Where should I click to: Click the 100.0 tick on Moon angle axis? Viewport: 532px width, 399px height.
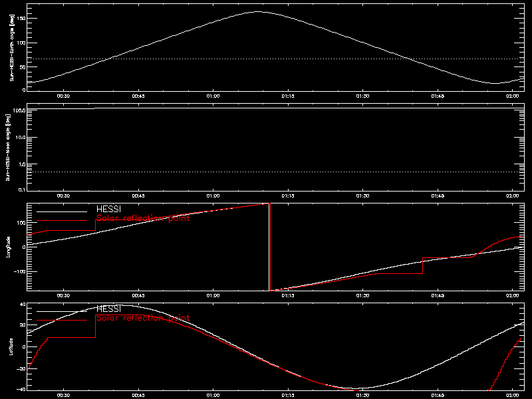pyautogui.click(x=19, y=110)
